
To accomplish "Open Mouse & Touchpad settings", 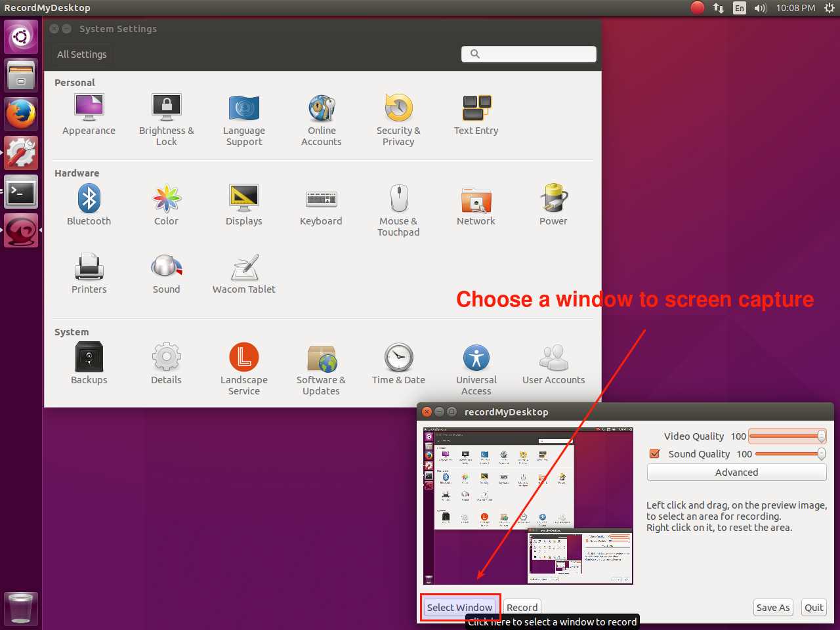I will 398,211.
